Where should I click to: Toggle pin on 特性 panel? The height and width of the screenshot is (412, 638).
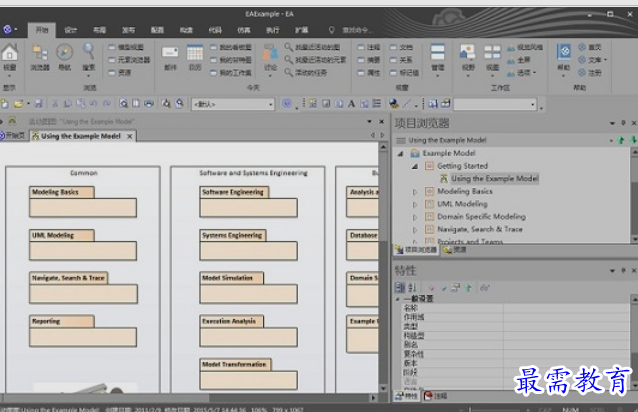623,270
